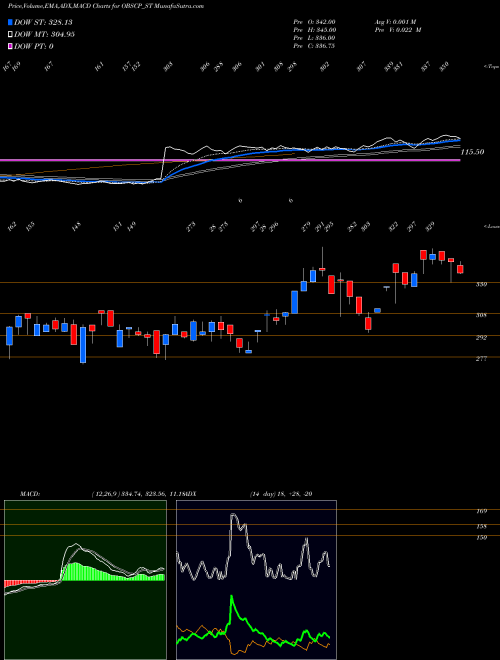
Task: Click the 'Pre H: 345.00' high value
Action: coord(314,30)
